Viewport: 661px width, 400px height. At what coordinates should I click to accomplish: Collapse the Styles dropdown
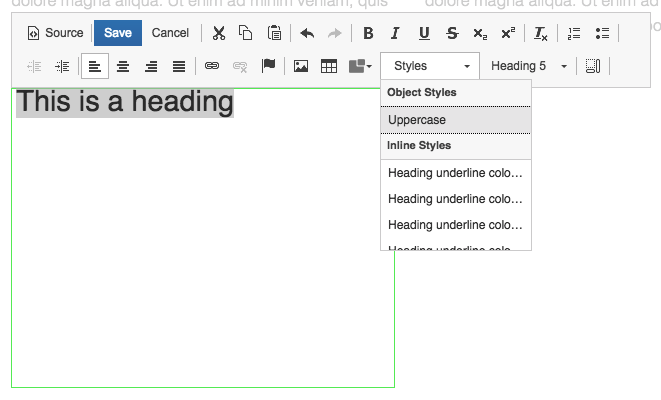pos(430,66)
